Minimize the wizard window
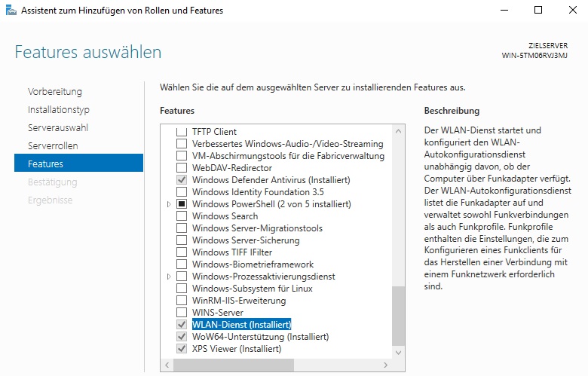Viewport: 588px width, 376px height. [x=504, y=10]
